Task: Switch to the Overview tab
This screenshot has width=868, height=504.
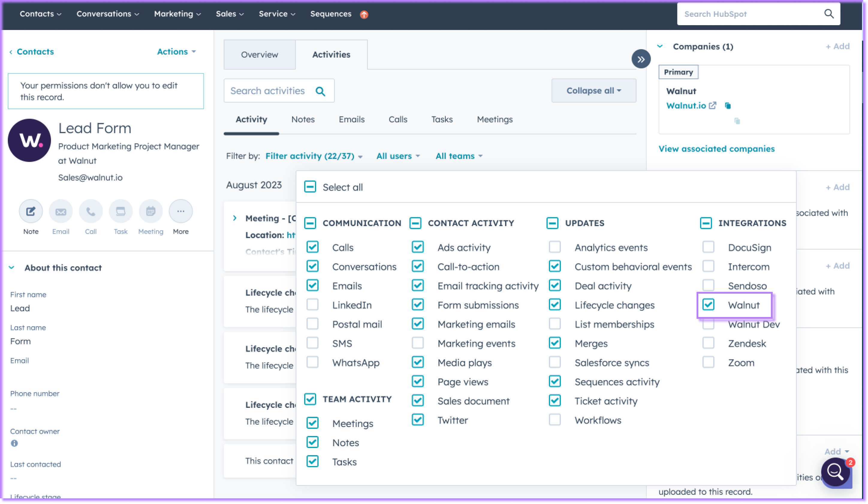Action: pos(259,55)
